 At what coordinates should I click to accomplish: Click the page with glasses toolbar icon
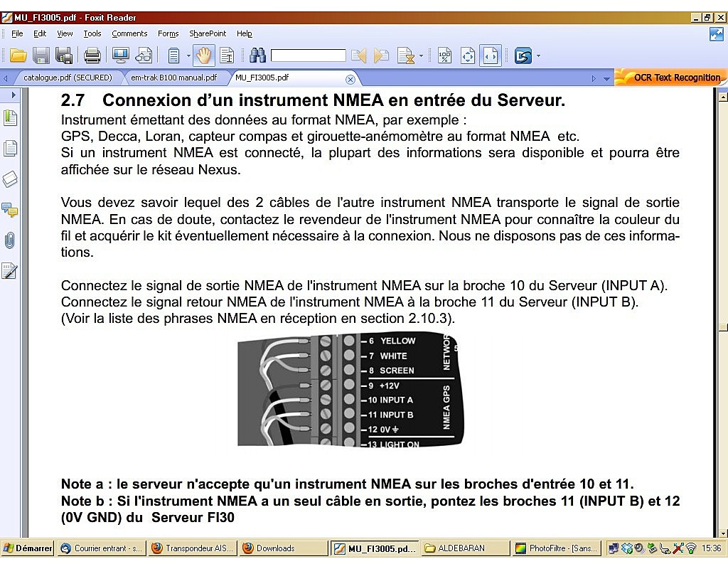coord(144,56)
